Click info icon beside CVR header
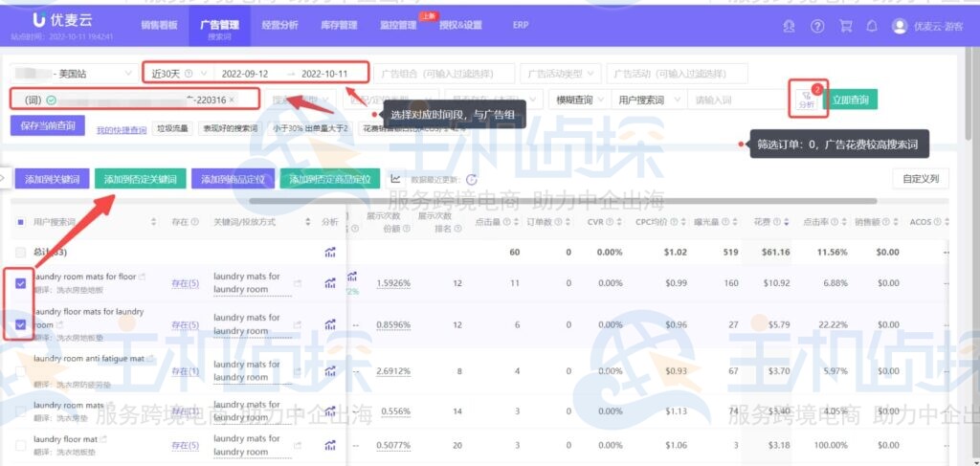The width and height of the screenshot is (980, 466). pos(610,222)
